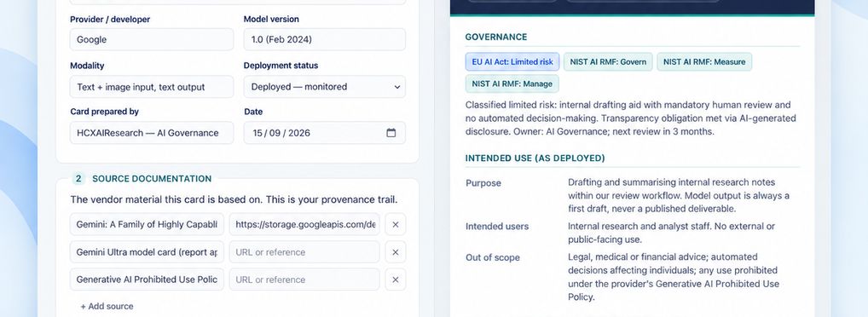Click the Deployment status label
868x317 pixels.
(x=281, y=66)
